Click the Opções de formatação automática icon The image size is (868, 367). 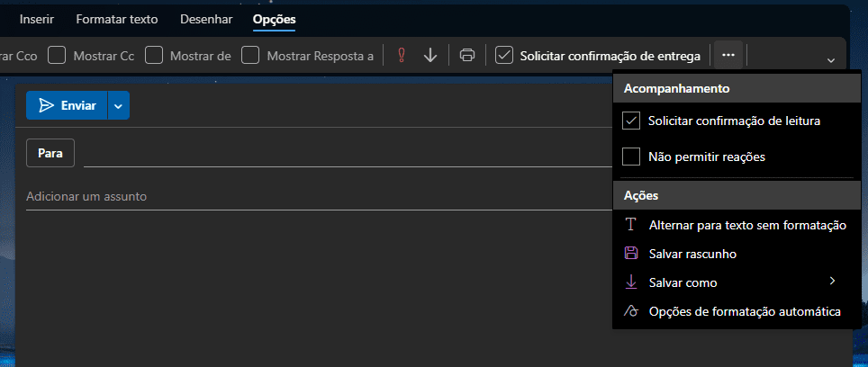tap(631, 311)
